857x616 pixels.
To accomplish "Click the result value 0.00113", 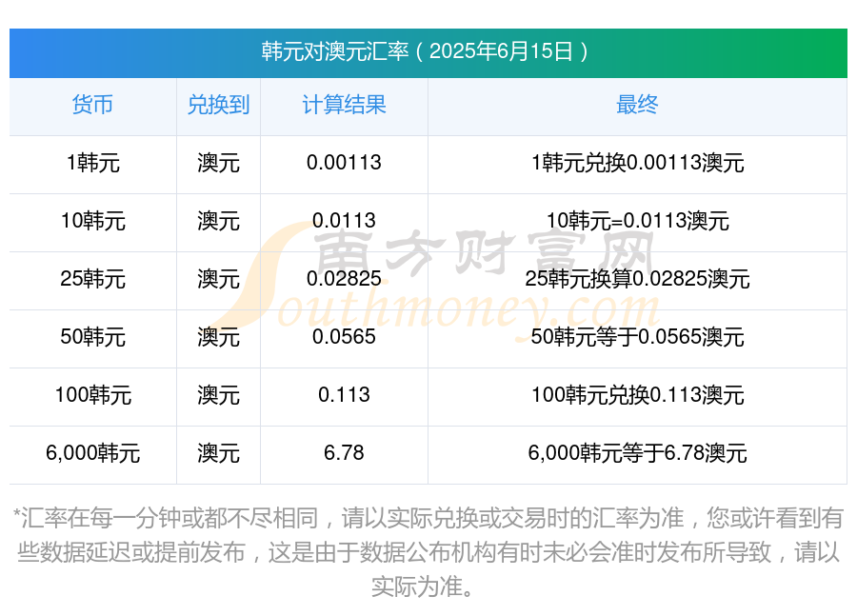I will 344,163.
